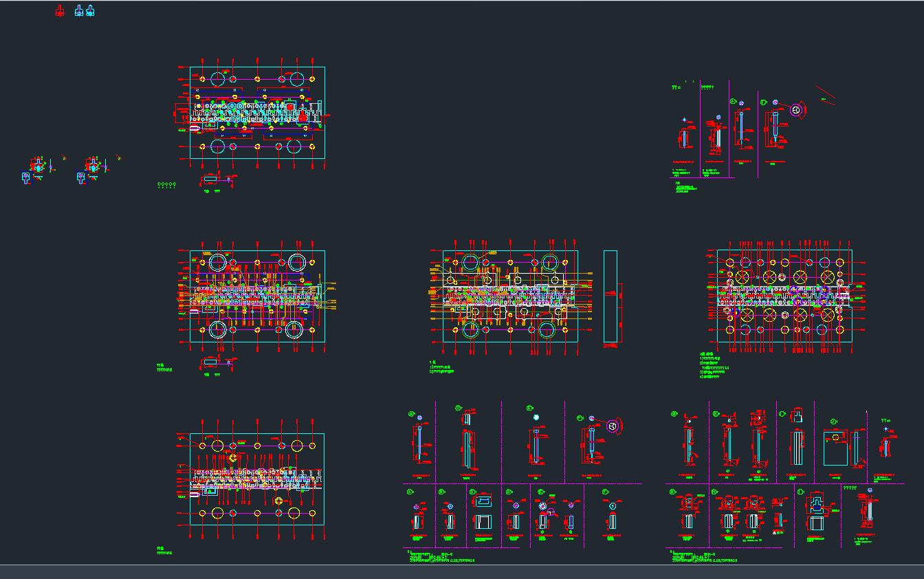Select the white filled circle in lower detail views
The height and width of the screenshot is (579, 924).
[x=536, y=417]
